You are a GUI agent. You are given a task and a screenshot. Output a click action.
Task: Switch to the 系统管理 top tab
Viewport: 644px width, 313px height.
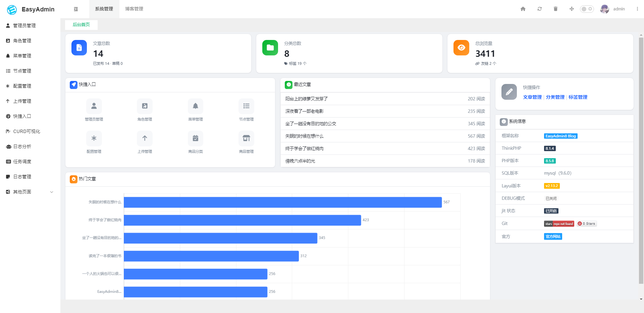[104, 9]
